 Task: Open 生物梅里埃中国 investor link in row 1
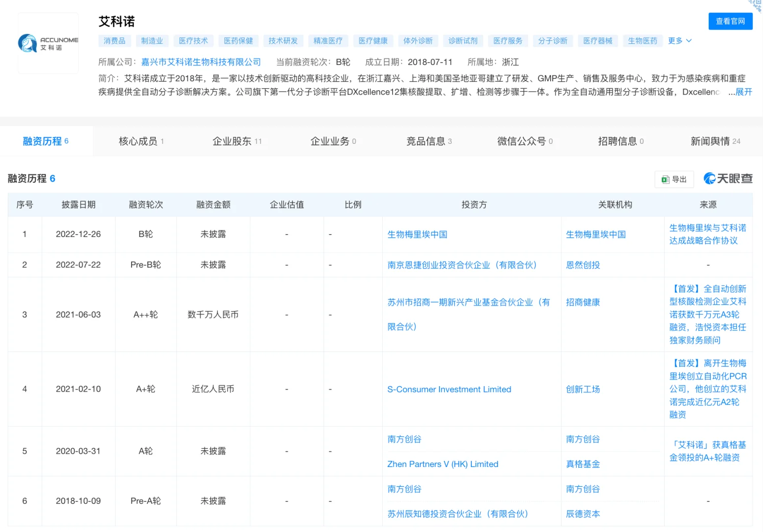[417, 234]
